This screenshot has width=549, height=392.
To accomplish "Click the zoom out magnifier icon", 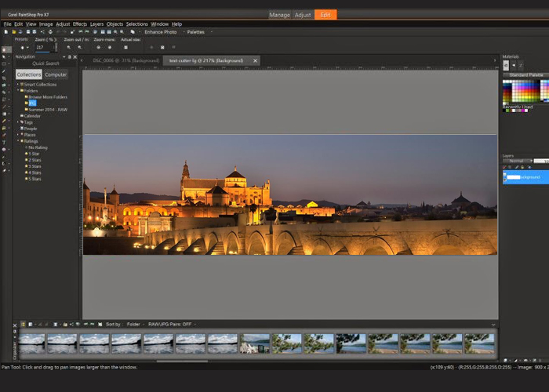I will pos(69,47).
